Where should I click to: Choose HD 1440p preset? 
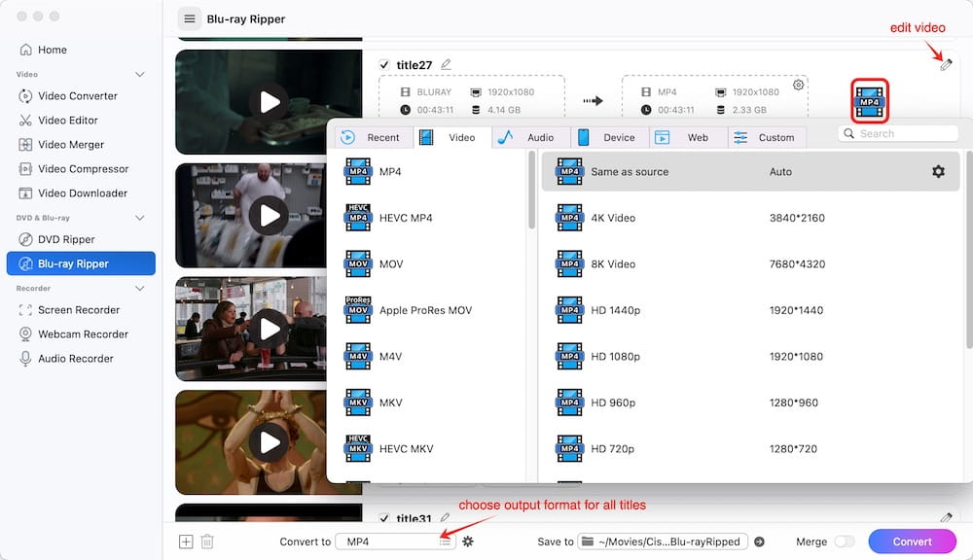750,310
